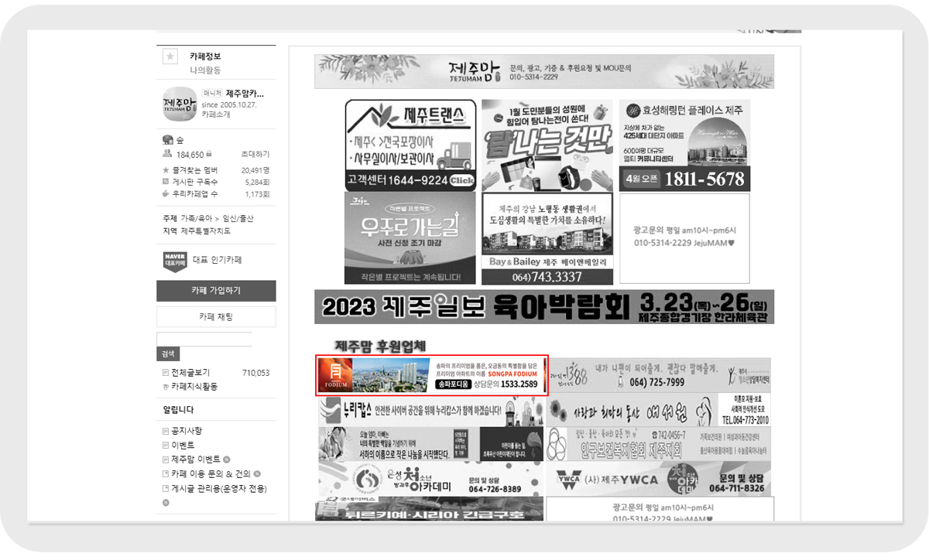
Task: Click the 1,173회 cafe app count
Action: pyautogui.click(x=257, y=193)
